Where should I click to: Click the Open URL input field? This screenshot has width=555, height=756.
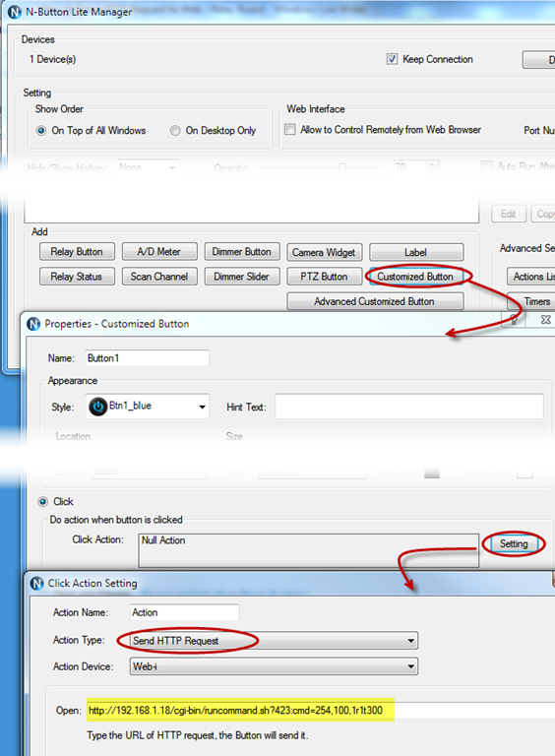click(x=321, y=710)
